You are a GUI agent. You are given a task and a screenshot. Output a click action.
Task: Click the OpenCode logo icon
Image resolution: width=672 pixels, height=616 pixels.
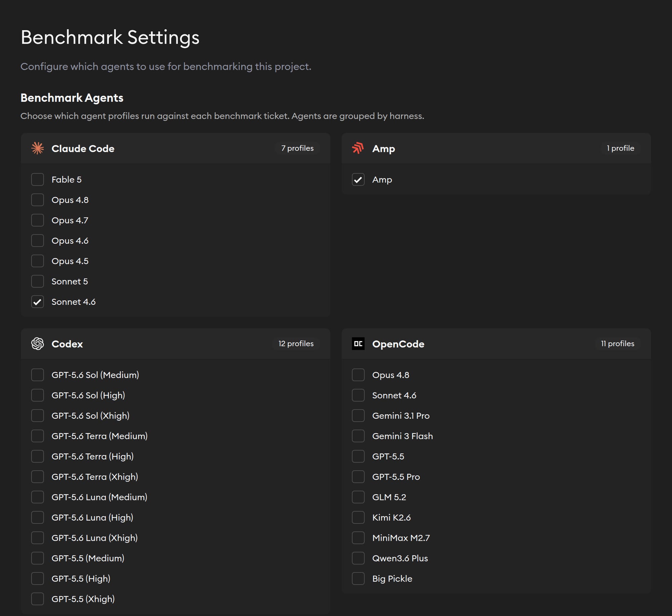pos(358,344)
